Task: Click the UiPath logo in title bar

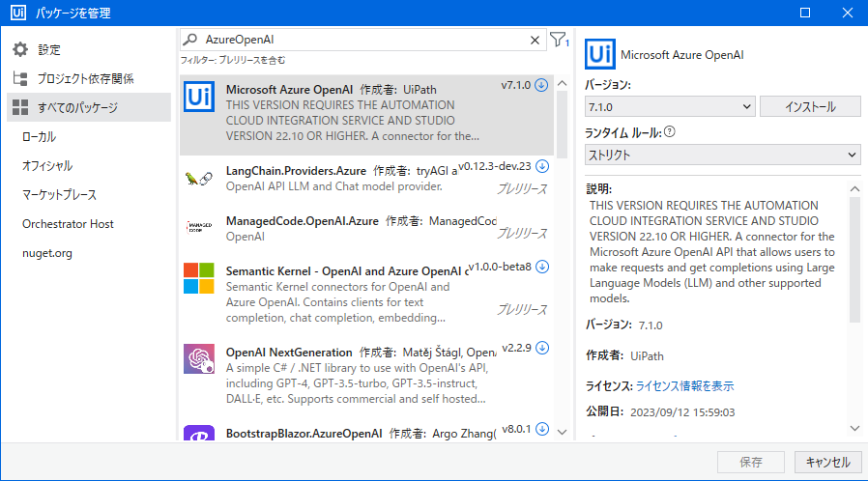Action: point(18,13)
